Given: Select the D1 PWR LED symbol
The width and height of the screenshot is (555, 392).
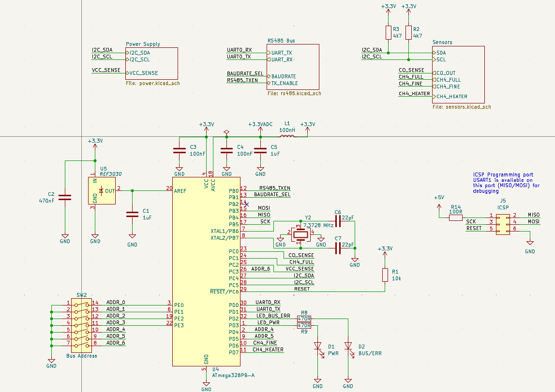Looking at the screenshot, I should 318,346.
